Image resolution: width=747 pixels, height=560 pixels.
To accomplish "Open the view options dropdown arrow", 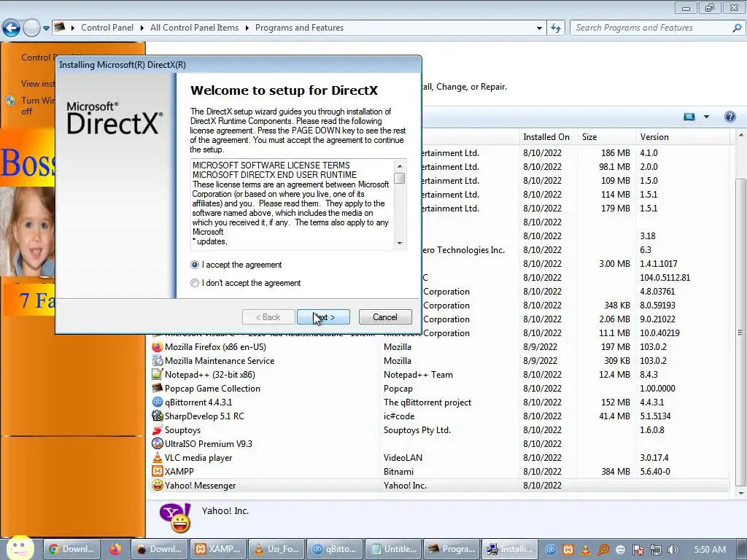I will [706, 117].
